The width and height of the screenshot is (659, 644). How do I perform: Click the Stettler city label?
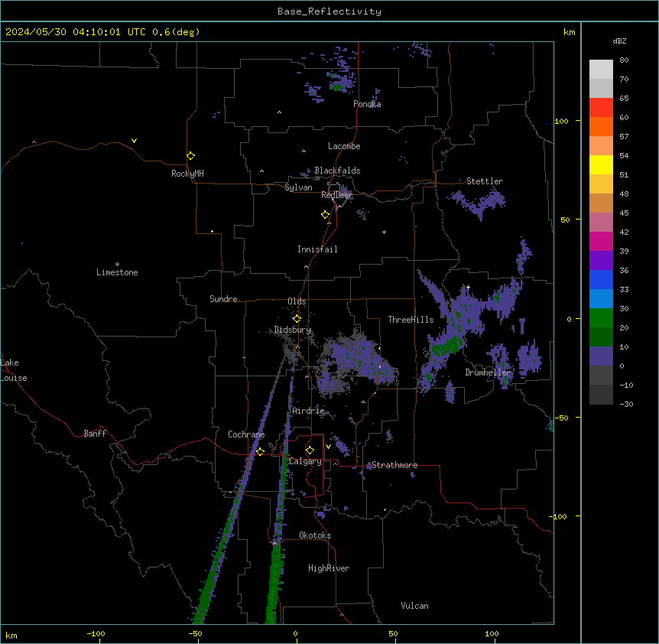click(485, 181)
